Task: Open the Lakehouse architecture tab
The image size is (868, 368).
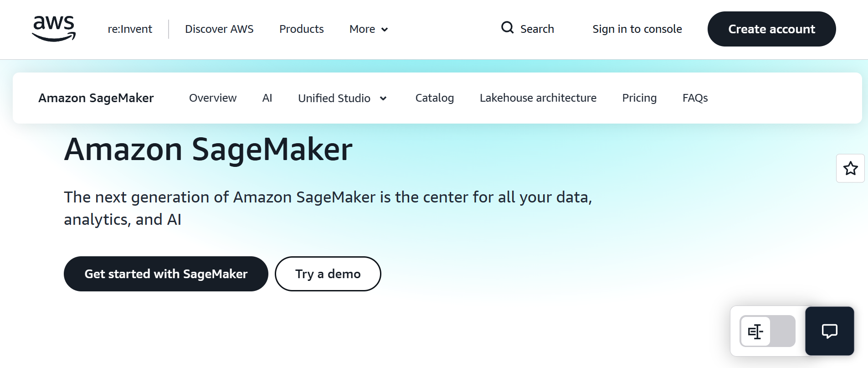Action: click(538, 98)
